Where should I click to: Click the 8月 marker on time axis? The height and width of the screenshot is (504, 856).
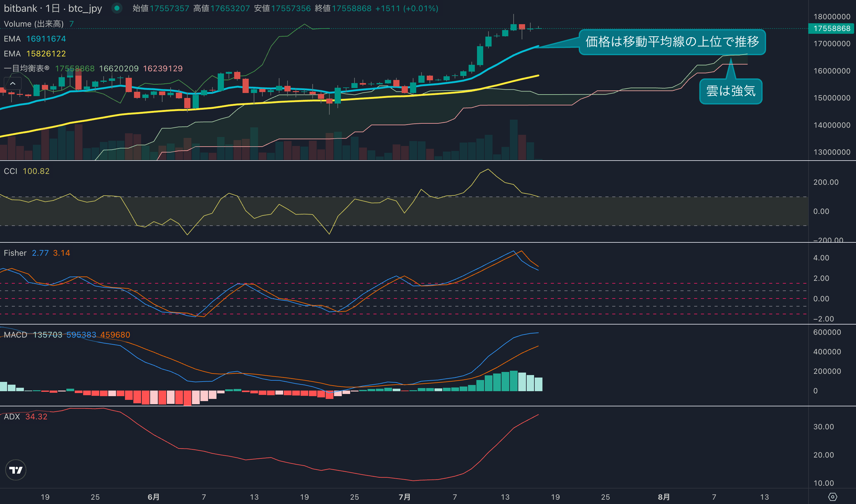pos(664,497)
